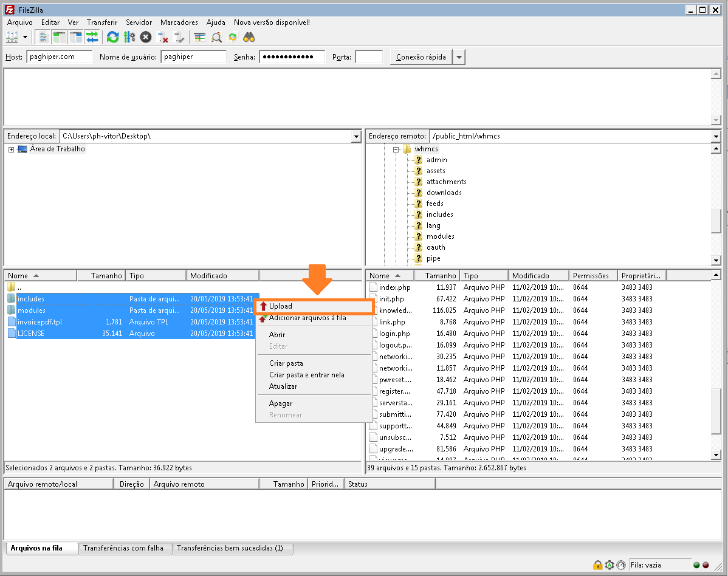Toggle directory comparison magnifier icon
The height and width of the screenshot is (576, 728).
[216, 37]
